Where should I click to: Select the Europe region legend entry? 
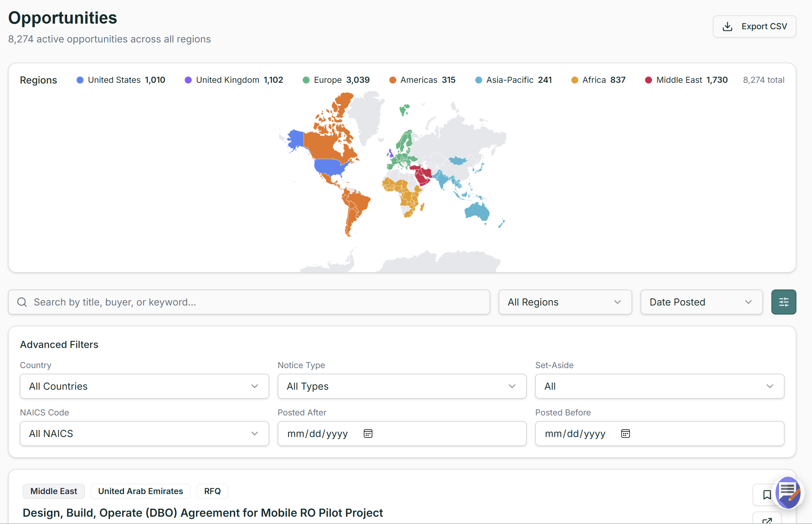click(336, 80)
